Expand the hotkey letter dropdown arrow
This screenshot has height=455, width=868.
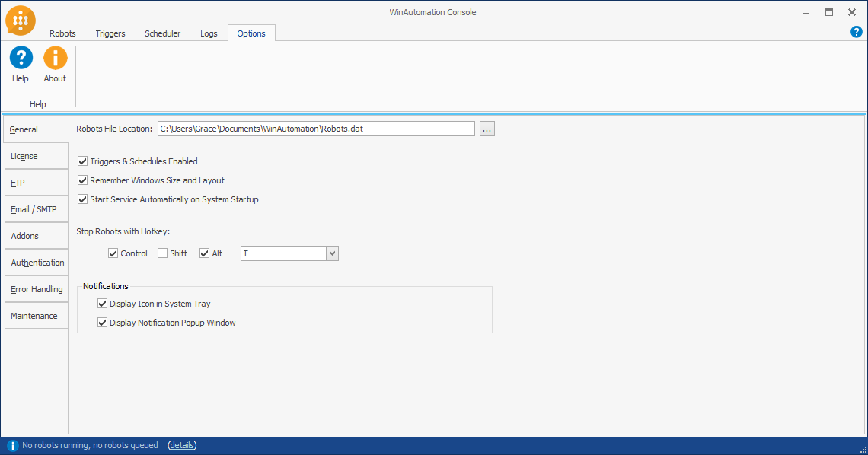(x=332, y=254)
